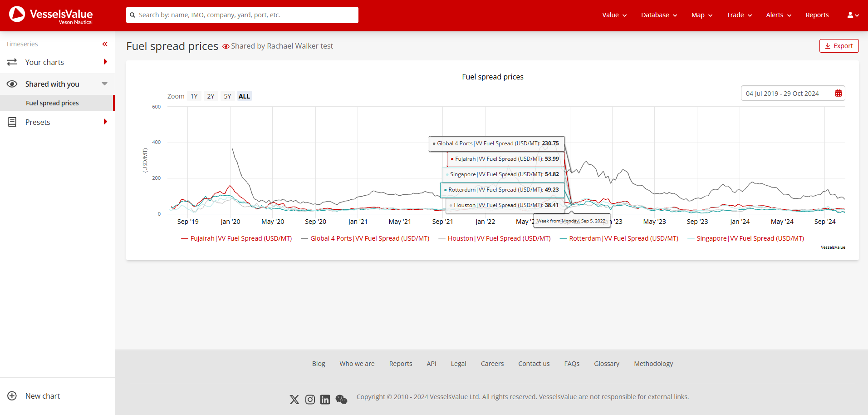This screenshot has width=868, height=415.
Task: Select the Trade menu
Action: tap(738, 15)
